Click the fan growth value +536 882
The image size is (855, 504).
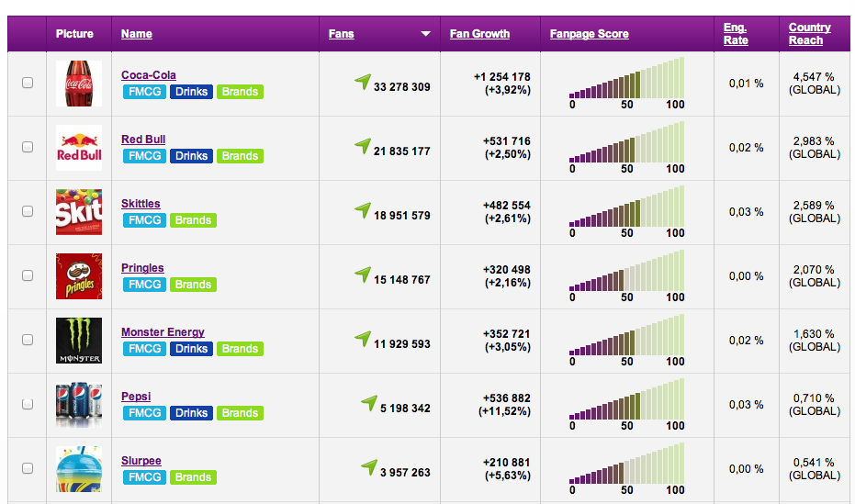pos(507,398)
